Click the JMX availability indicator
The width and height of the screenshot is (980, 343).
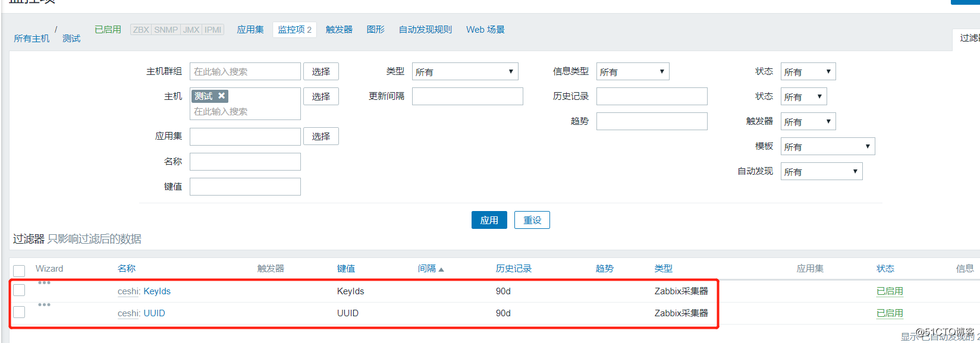[x=191, y=30]
